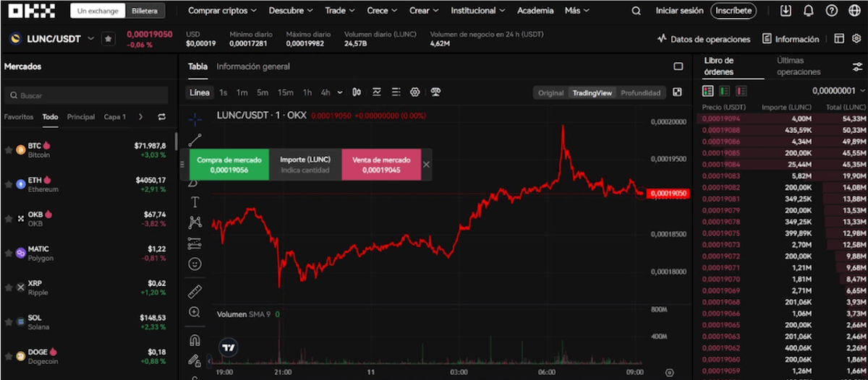Open the layout selector icon
868x380 pixels.
(x=839, y=39)
